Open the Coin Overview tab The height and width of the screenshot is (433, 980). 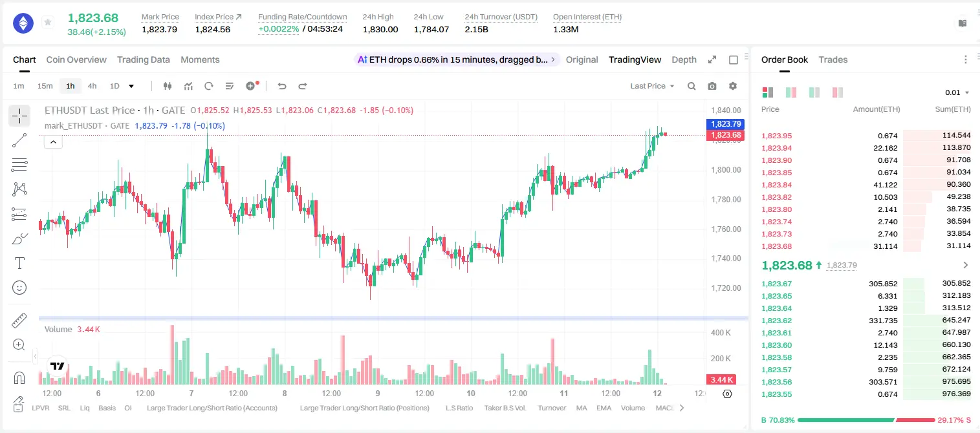tap(76, 59)
